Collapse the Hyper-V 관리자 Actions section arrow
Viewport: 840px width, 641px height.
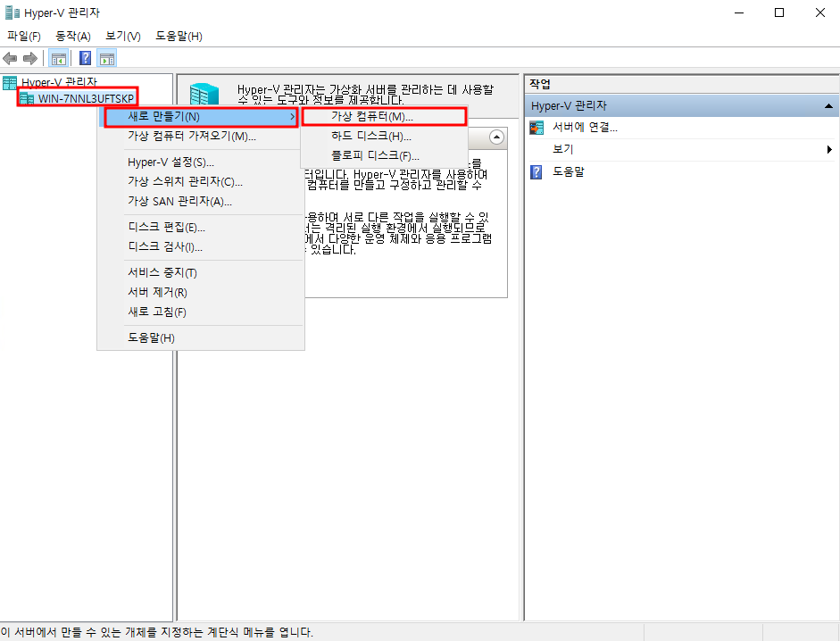pos(828,106)
